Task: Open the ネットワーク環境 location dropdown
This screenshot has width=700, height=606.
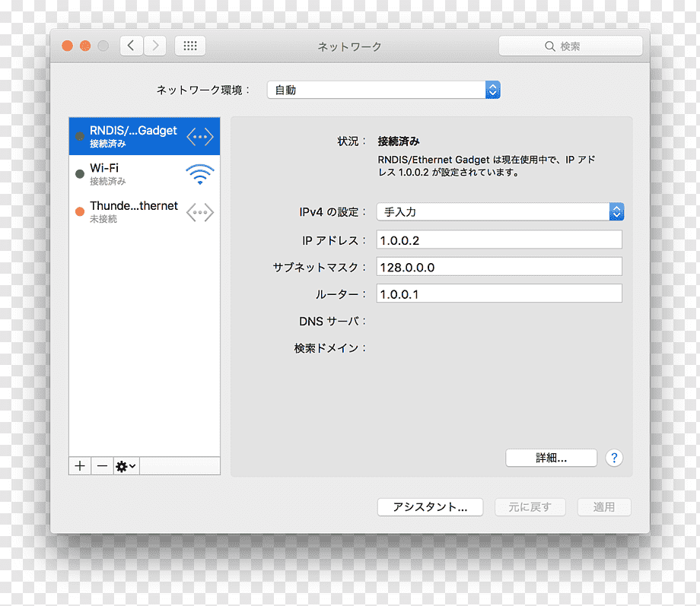Action: tap(383, 90)
